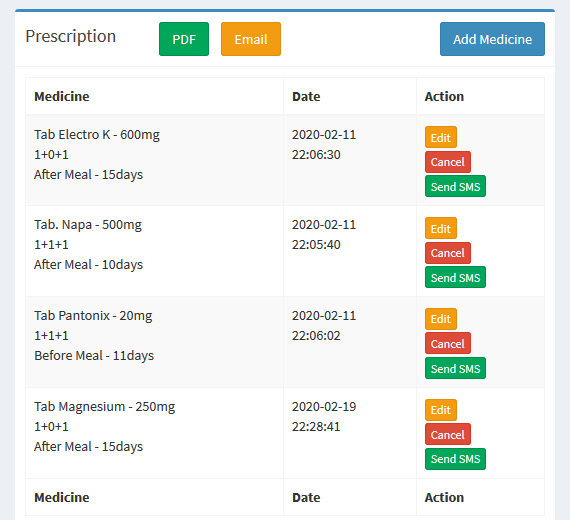Edit the Tab Electro K entry

(x=441, y=137)
